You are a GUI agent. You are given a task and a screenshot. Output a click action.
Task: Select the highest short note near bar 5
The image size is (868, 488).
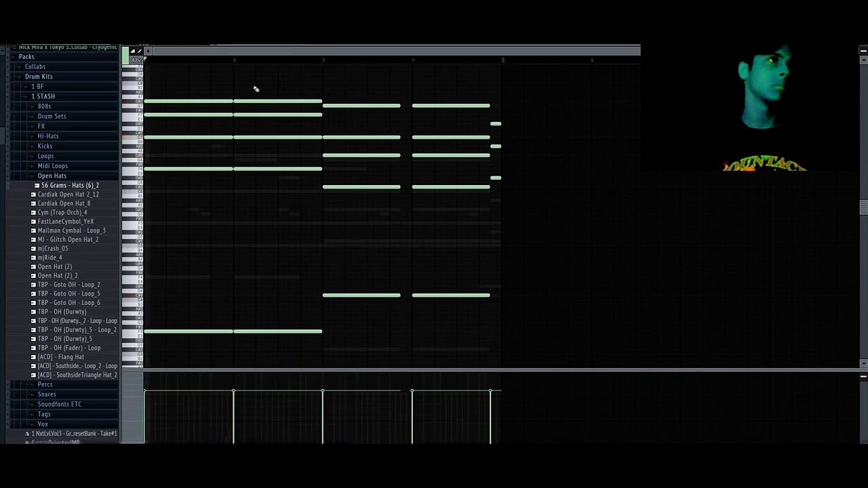click(x=496, y=124)
